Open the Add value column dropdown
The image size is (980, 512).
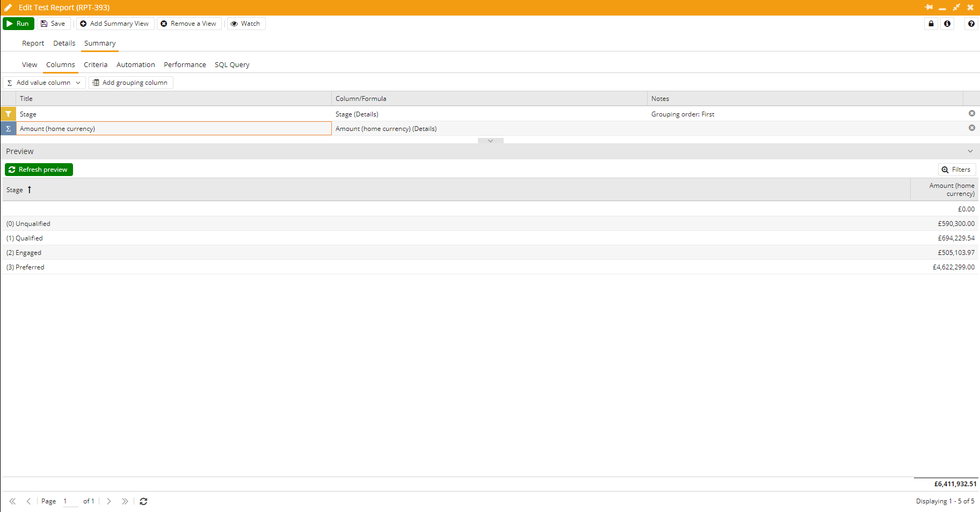44,83
